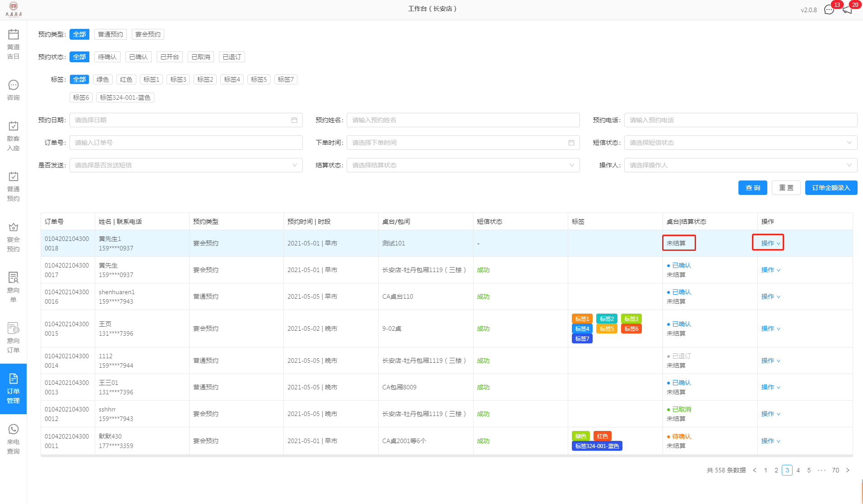Select 全部 in 预约状态 filter

[x=79, y=57]
